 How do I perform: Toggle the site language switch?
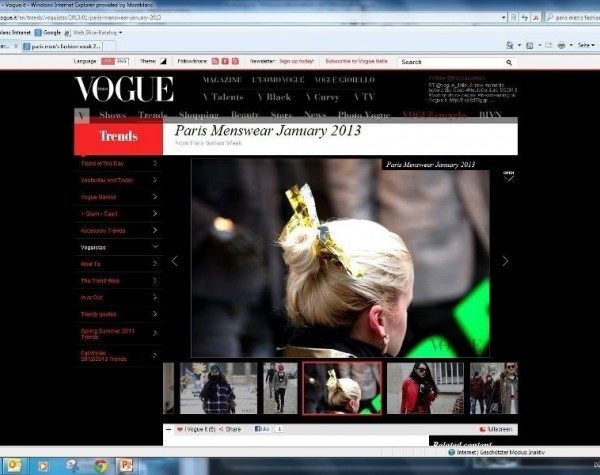[115, 61]
